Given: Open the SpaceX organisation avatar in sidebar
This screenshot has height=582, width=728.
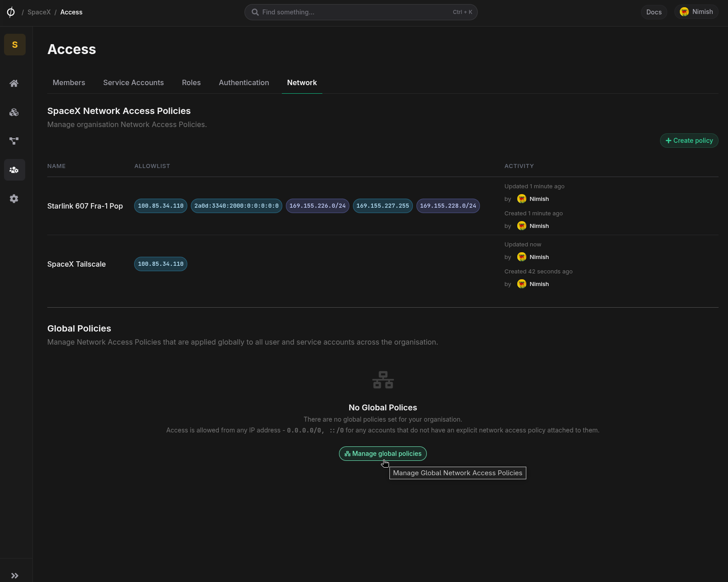Looking at the screenshot, I should (x=15, y=45).
